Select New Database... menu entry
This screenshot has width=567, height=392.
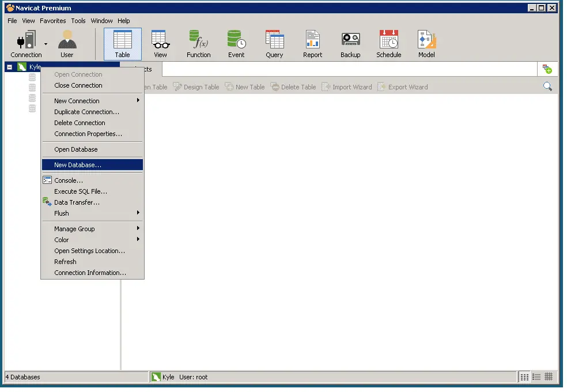[93, 165]
